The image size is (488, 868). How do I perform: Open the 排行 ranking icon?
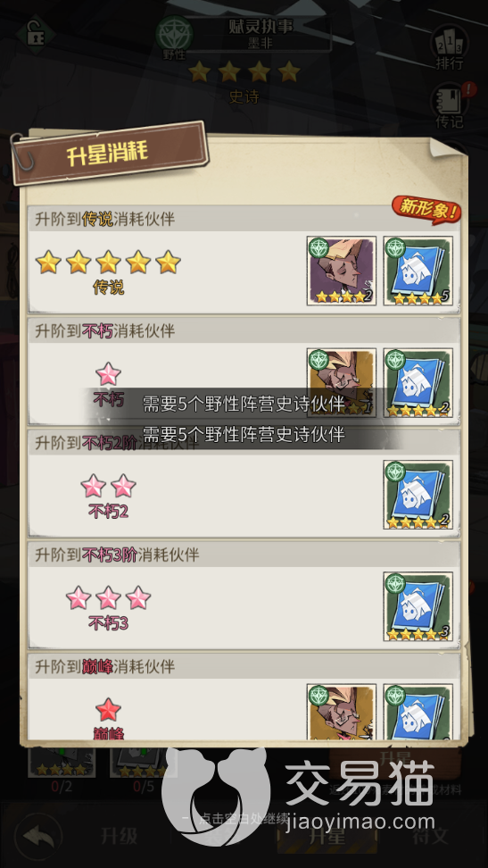pos(450,47)
